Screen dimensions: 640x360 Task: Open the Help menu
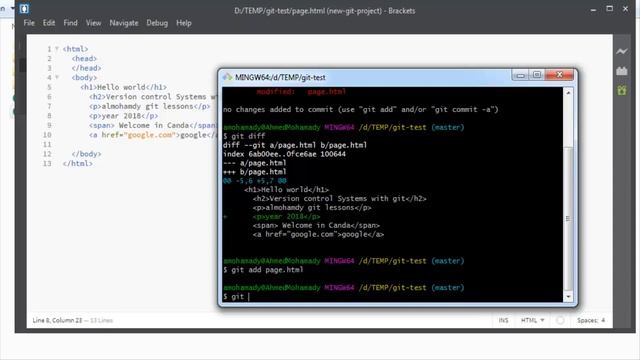[x=184, y=23]
